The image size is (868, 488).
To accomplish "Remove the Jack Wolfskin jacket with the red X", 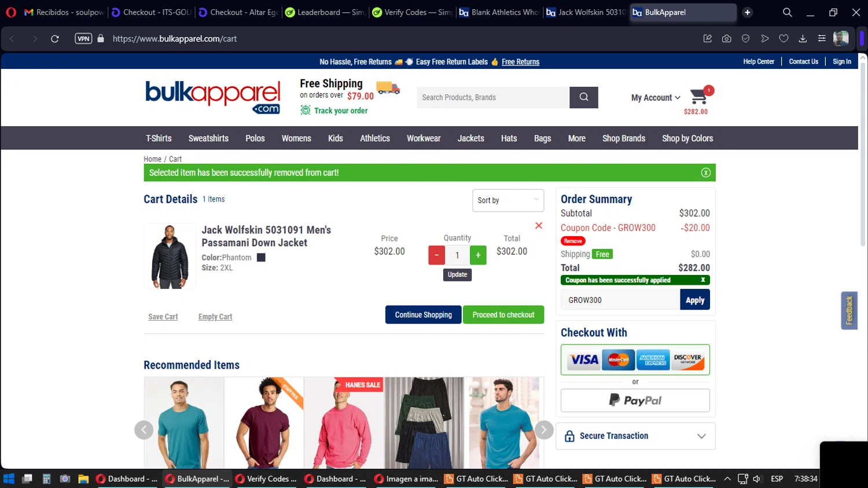I will (539, 226).
